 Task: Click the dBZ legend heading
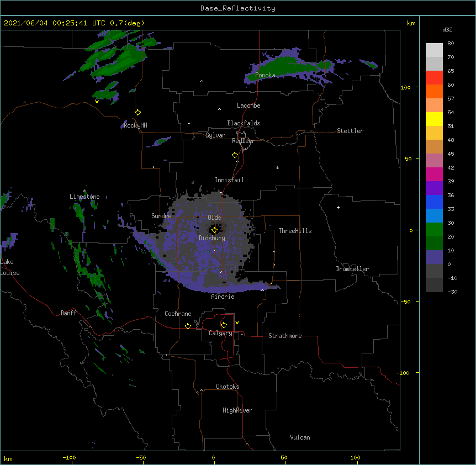(x=447, y=30)
